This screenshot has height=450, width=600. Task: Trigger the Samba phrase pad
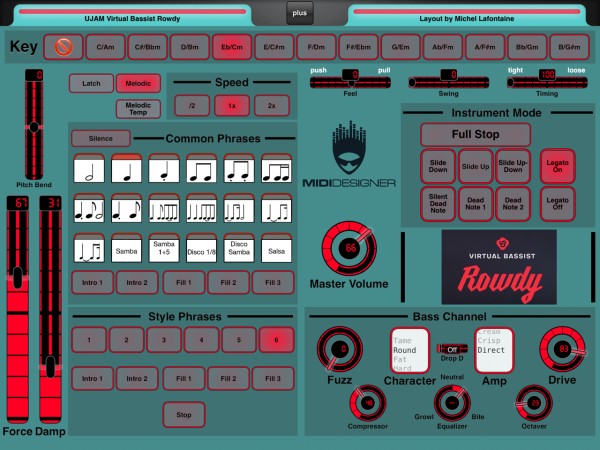pyautogui.click(x=126, y=248)
